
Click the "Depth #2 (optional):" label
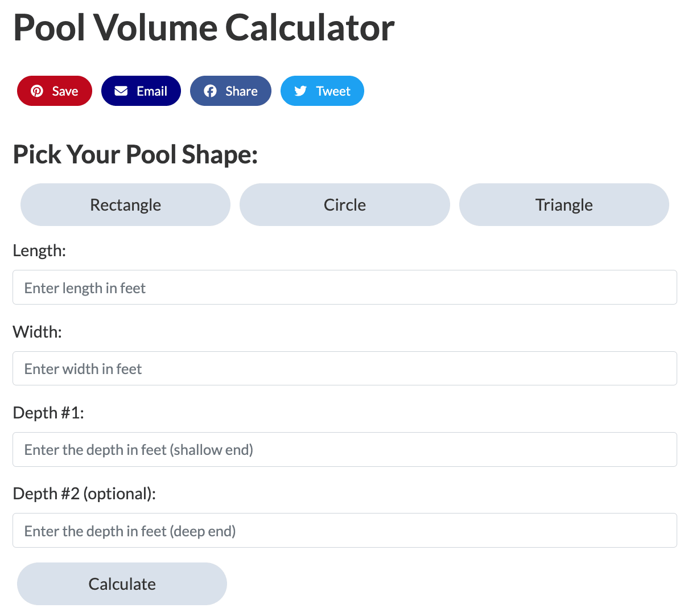(84, 494)
